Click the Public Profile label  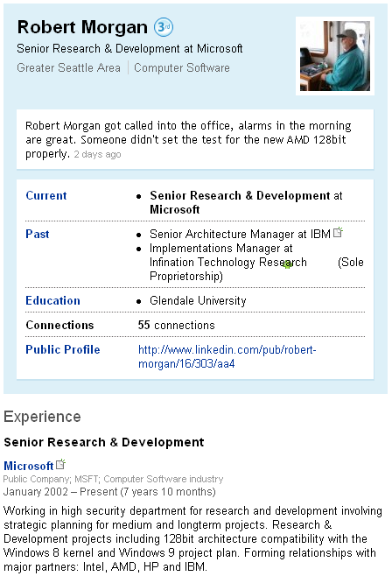pos(63,349)
